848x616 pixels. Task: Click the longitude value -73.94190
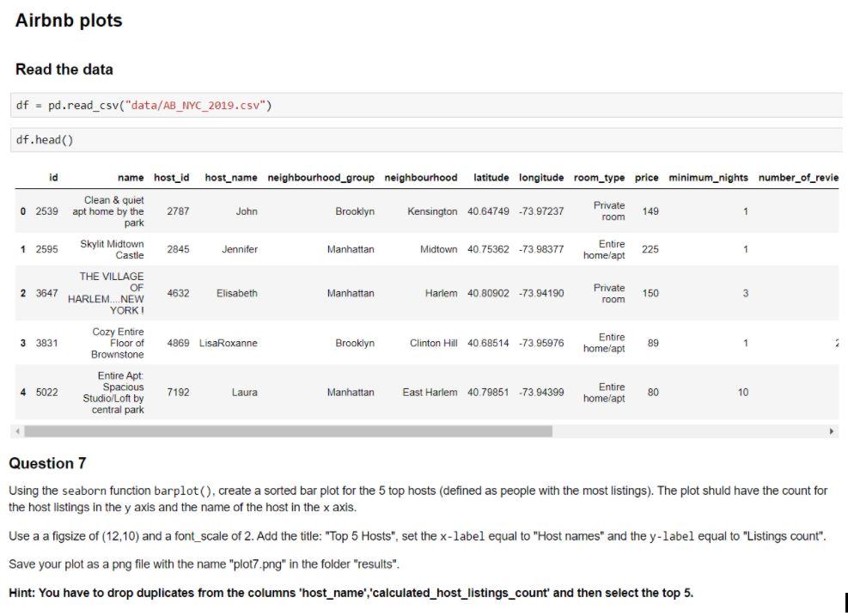click(541, 293)
